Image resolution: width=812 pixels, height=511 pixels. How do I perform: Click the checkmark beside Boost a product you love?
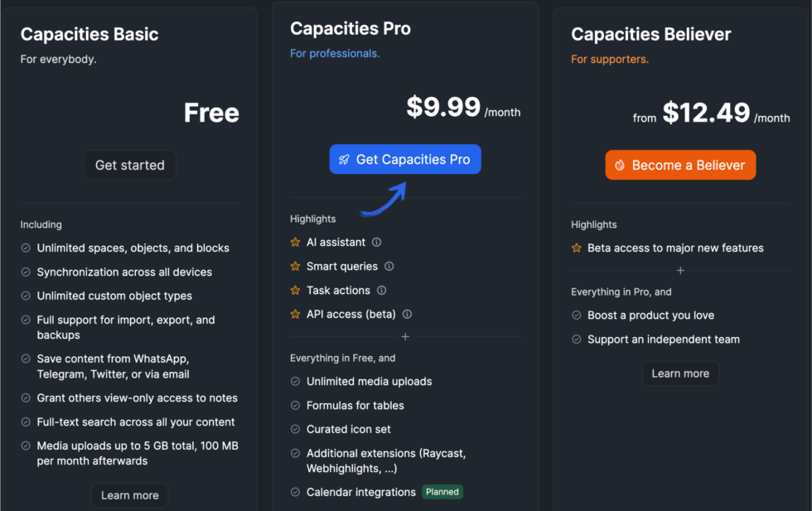point(576,316)
